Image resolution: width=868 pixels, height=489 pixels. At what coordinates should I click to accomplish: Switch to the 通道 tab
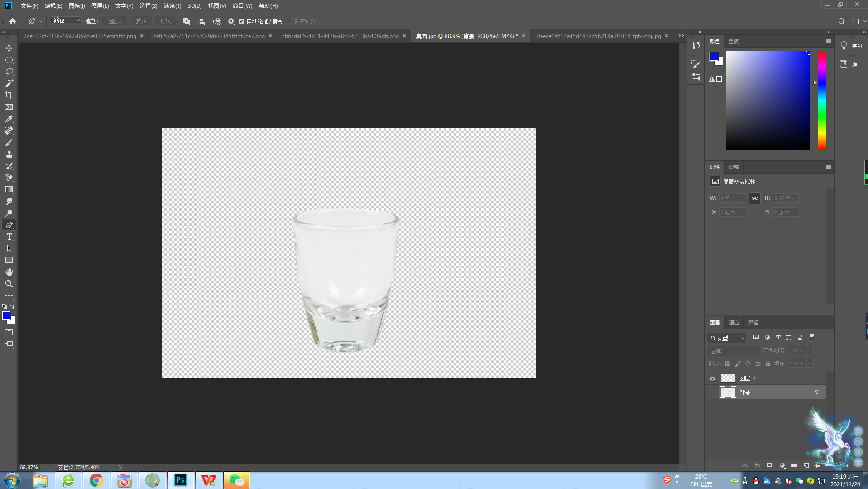734,323
